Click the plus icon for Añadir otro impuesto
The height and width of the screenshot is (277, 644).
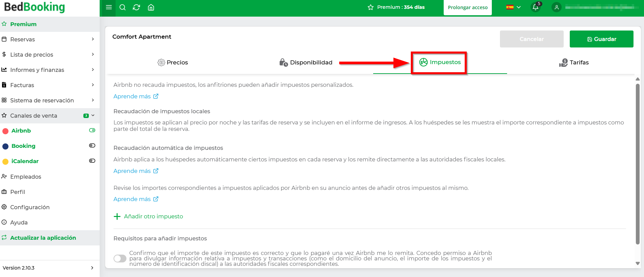117,216
